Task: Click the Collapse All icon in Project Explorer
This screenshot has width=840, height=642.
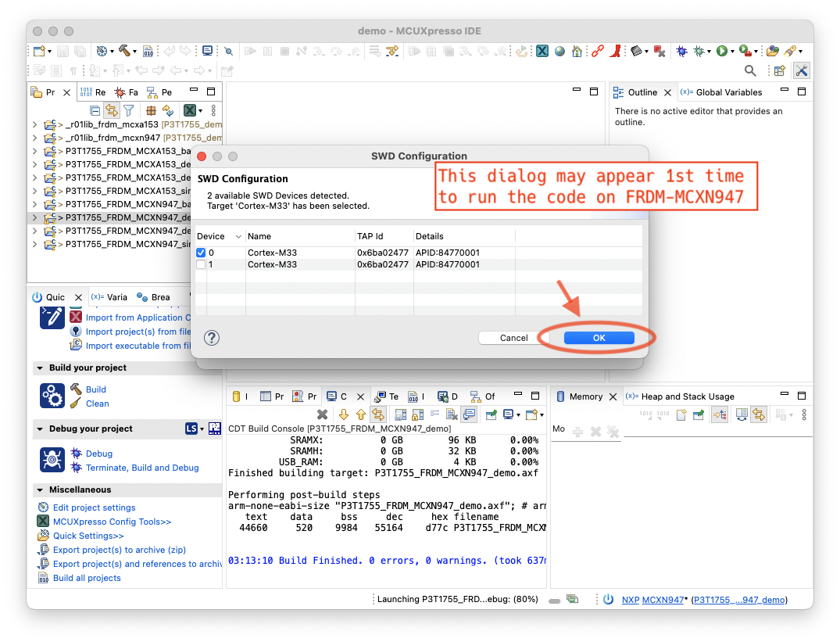Action: click(x=95, y=111)
